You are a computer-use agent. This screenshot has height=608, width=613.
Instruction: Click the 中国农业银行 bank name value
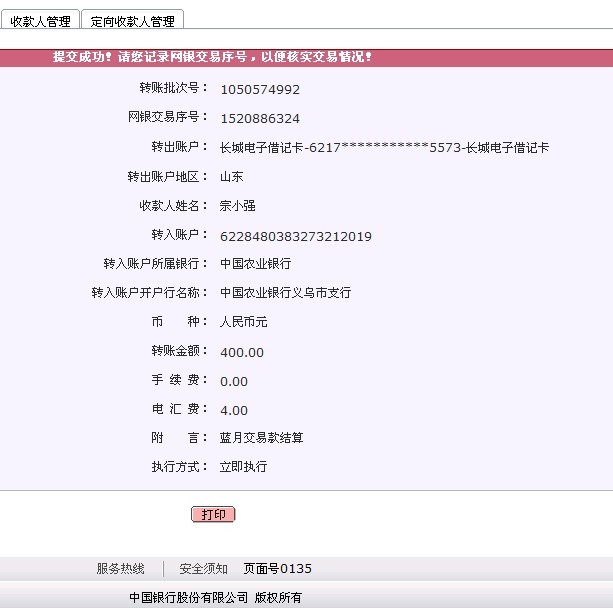pos(256,264)
